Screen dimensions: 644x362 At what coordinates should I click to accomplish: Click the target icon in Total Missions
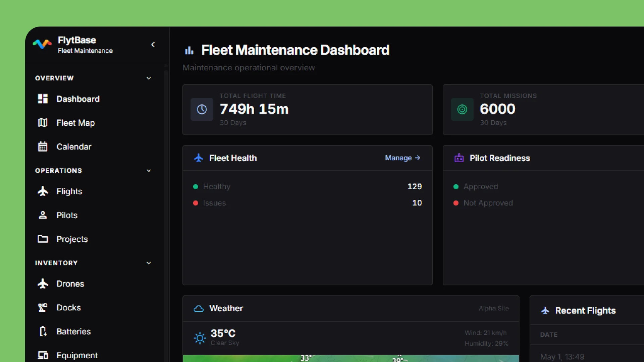point(462,109)
